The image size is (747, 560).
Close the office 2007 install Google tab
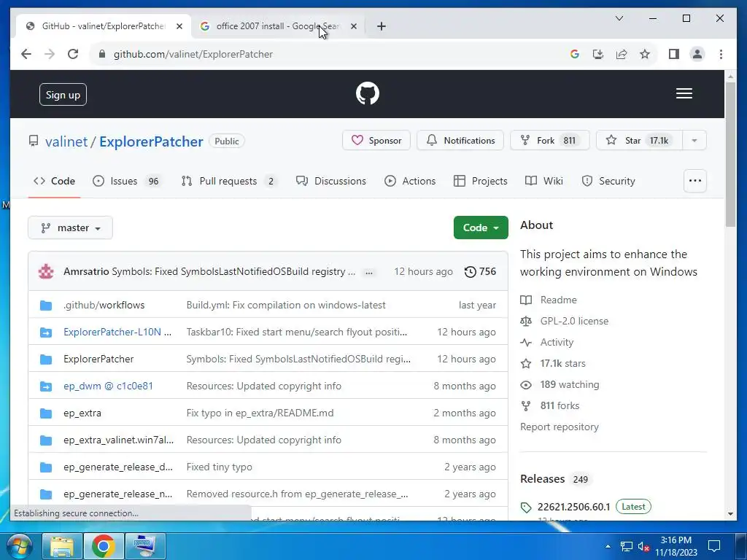(x=354, y=26)
